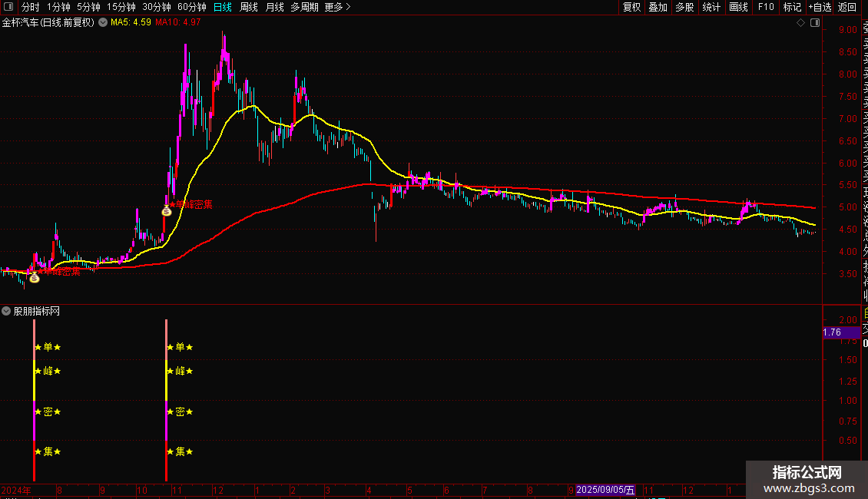Screen dimensions: 868x499
Task: Open the 统计 statistics tool
Action: click(x=711, y=7)
